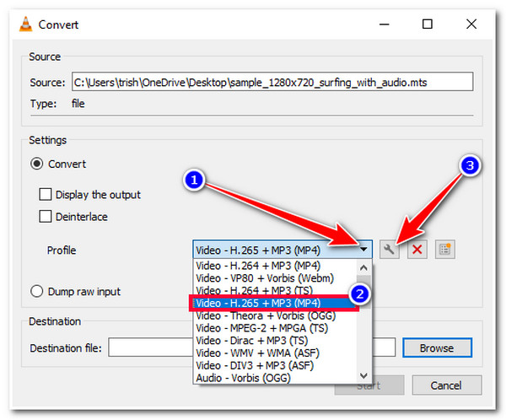Screen dimensions: 506x420
Task: Choose Video - H.264 + MP3 (MP4)
Action: tap(275, 266)
